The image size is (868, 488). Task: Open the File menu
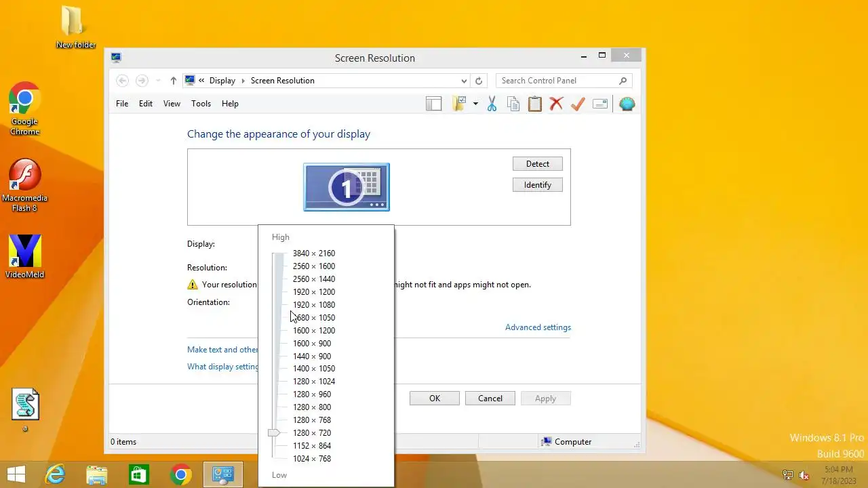pyautogui.click(x=122, y=104)
